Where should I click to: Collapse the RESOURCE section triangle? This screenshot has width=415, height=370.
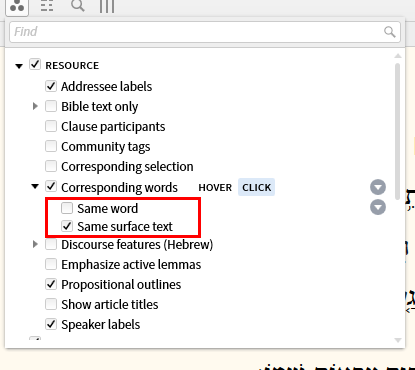pyautogui.click(x=19, y=66)
